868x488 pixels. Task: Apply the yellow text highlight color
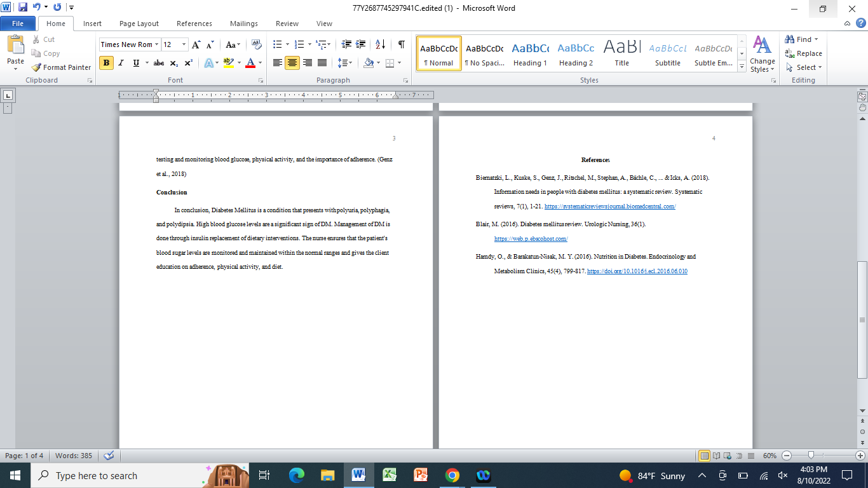tap(228, 63)
